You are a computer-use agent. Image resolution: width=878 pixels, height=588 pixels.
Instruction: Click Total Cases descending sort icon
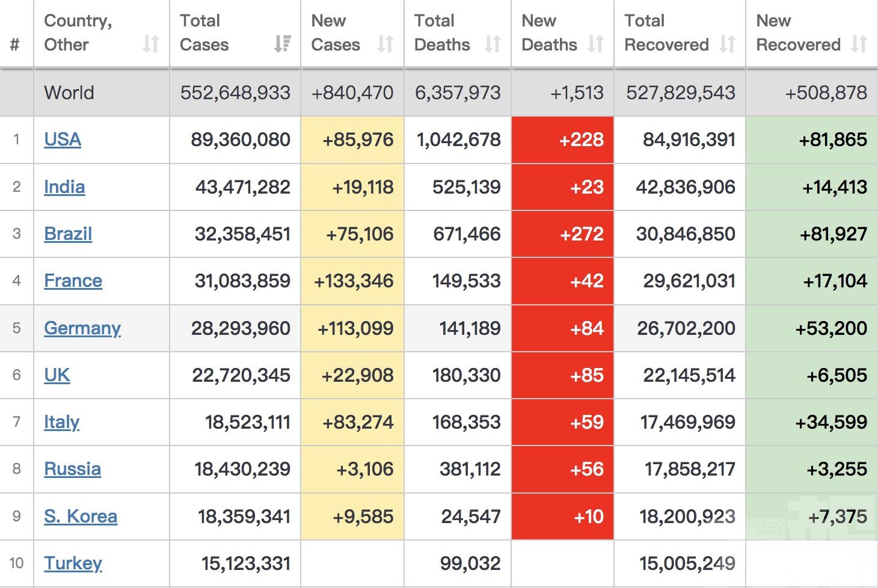(282, 44)
